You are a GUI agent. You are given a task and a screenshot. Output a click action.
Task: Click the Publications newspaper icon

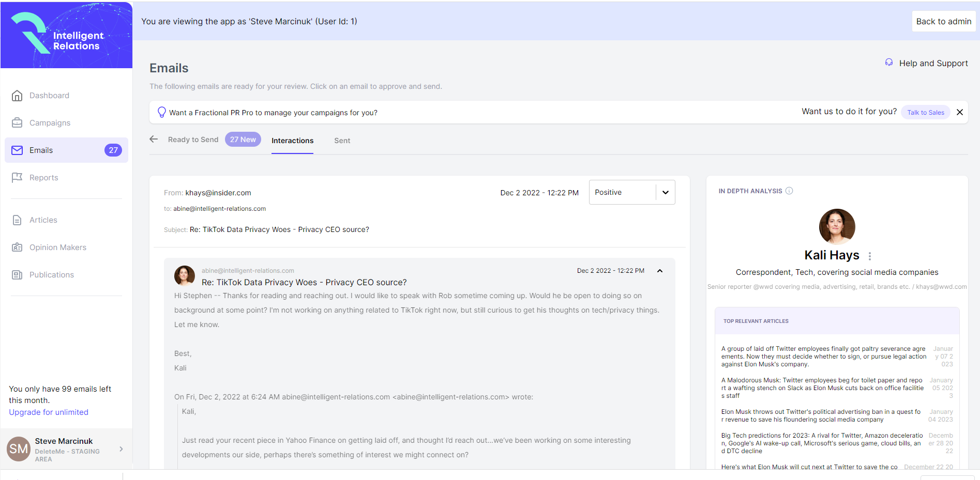pos(17,275)
